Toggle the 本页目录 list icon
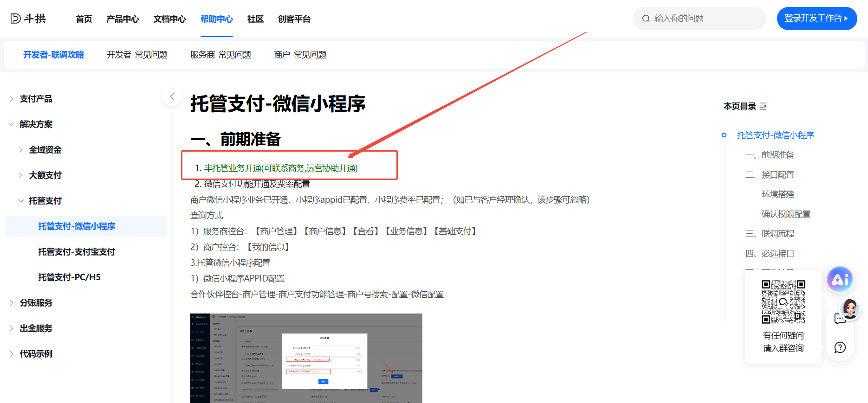868x403 pixels. point(763,107)
